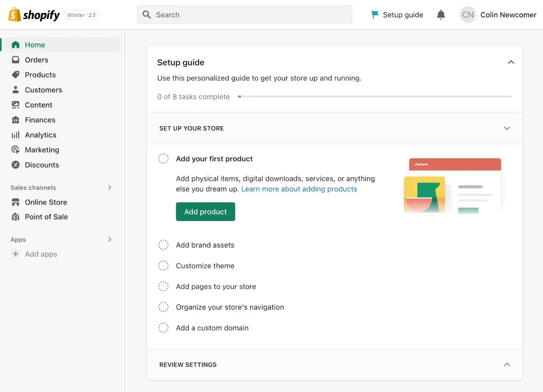Click the CN avatar circle
The image size is (543, 392).
click(468, 15)
